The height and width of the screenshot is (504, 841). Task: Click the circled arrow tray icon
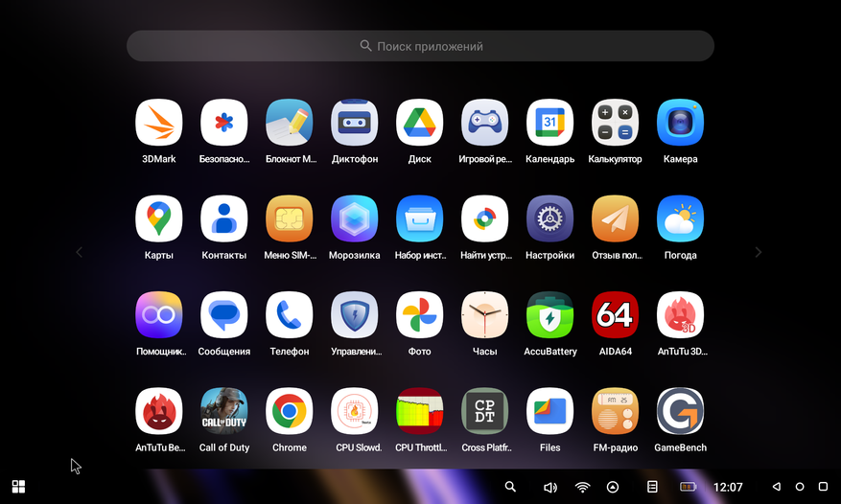pos(613,487)
